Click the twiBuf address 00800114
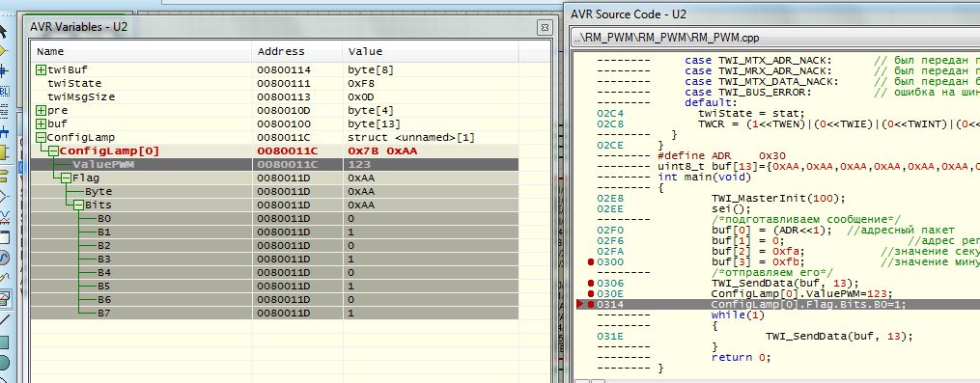Screen dimensions: 980x383 (x=284, y=70)
